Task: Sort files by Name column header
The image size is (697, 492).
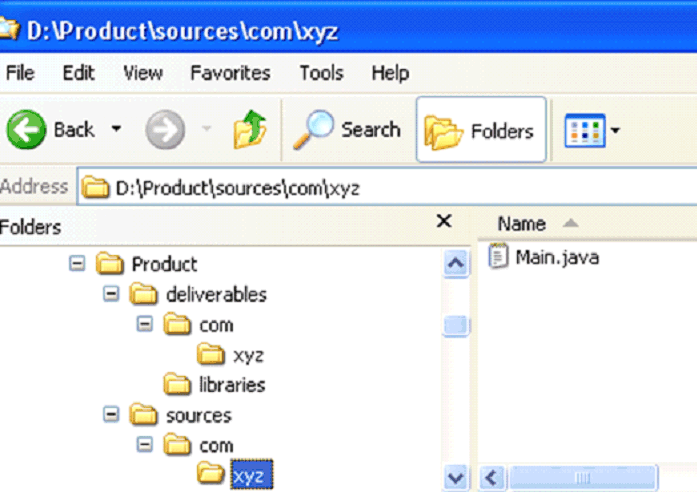Action: (522, 223)
